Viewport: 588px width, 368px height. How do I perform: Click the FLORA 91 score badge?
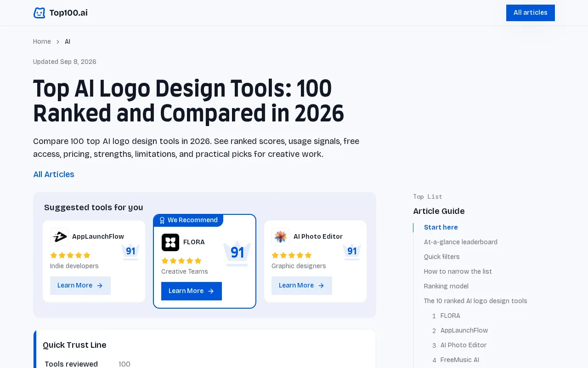tap(237, 253)
